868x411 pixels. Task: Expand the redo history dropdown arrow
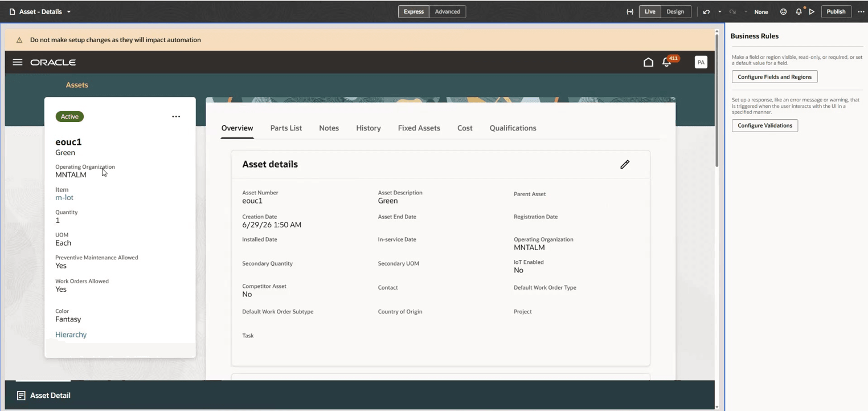coord(746,11)
